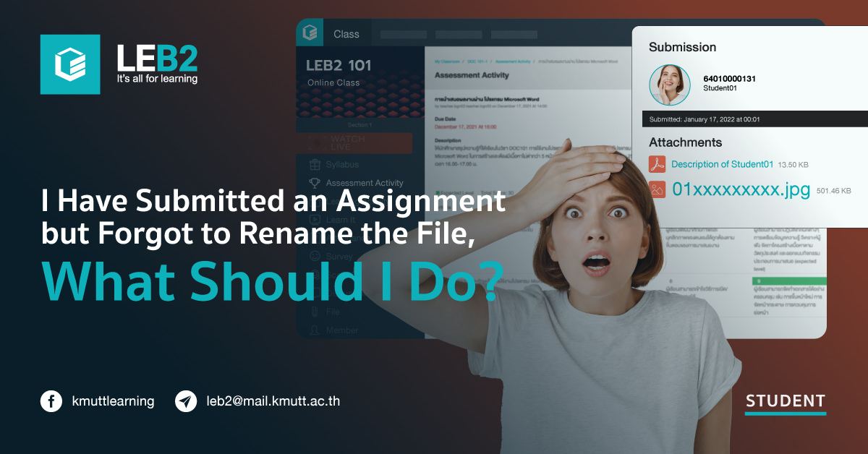The image size is (868, 454).
Task: Click the 13.50 KB file size
Action: pyautogui.click(x=793, y=165)
